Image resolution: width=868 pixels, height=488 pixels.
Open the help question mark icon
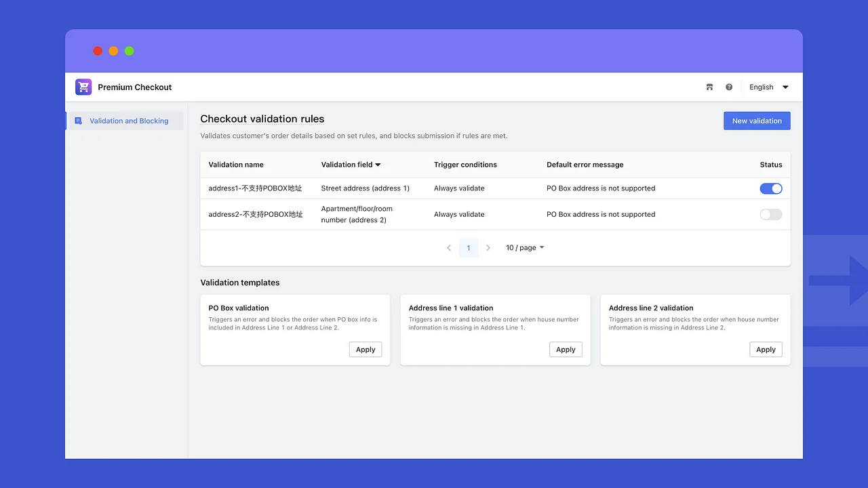click(x=729, y=87)
